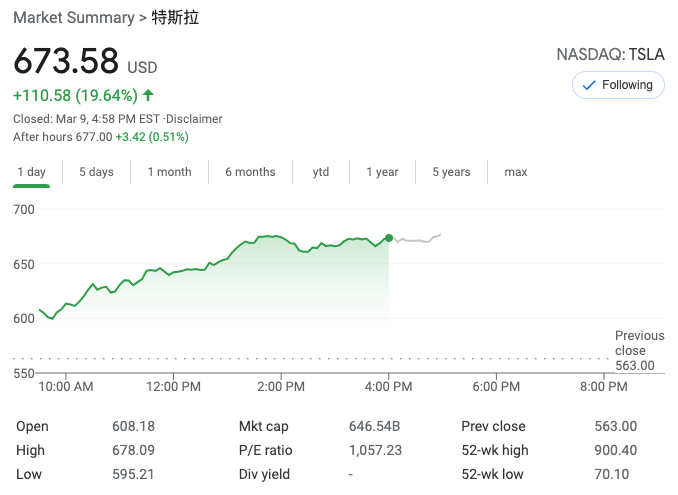Click the 6:00 PM axis label
Screen dimensions: 678x495
496,386
